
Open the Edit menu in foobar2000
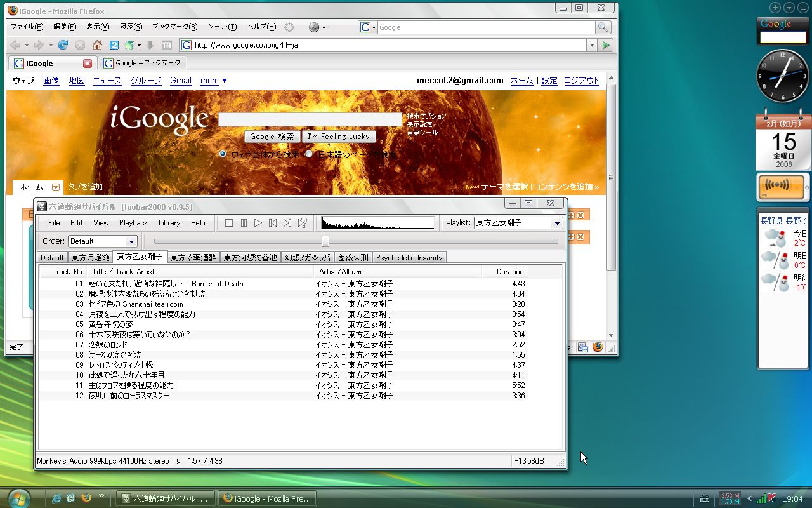pos(77,223)
